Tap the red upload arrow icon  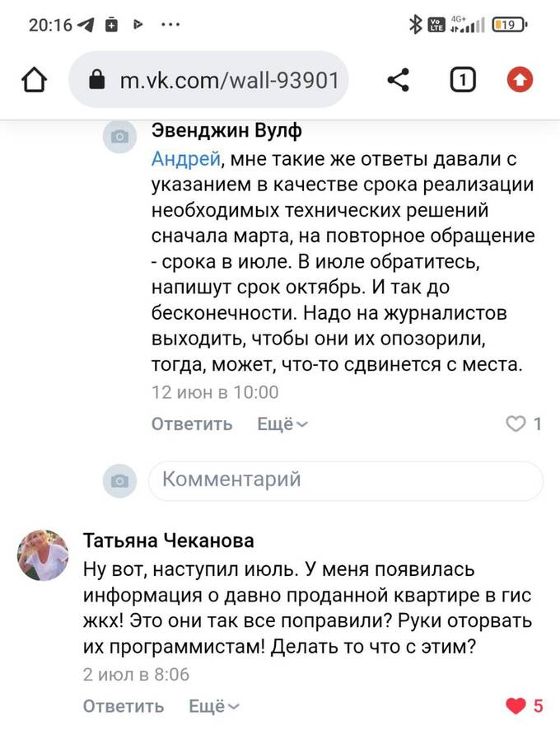click(520, 80)
